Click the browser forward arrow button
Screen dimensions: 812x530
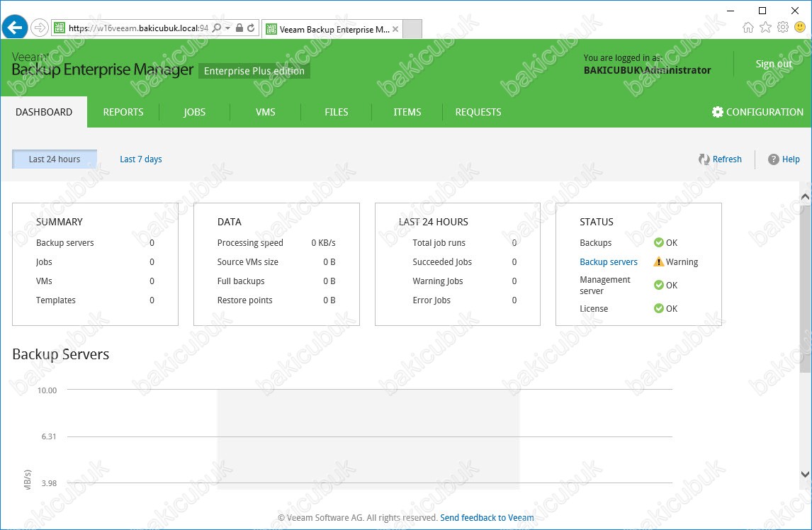click(40, 28)
